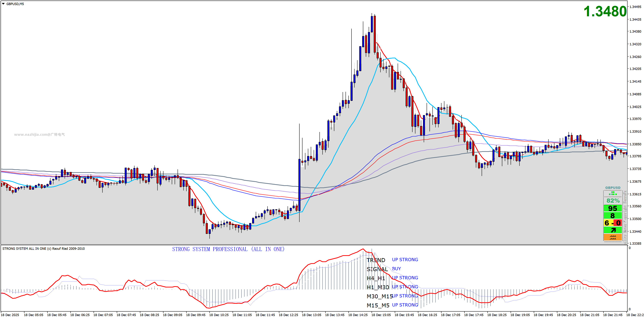Click the red 0 cell in meter
The height and width of the screenshot is (319, 644).
click(x=618, y=223)
